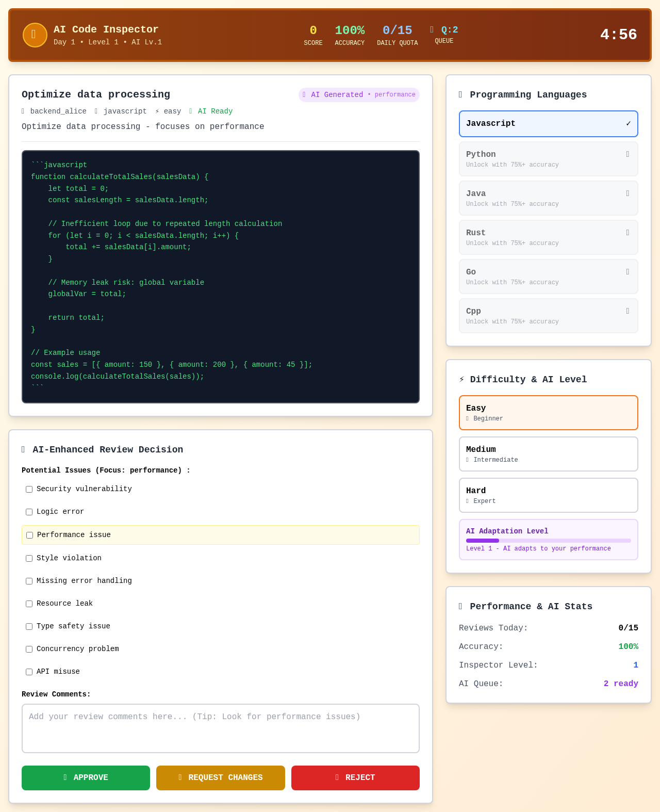The width and height of the screenshot is (660, 812).
Task: Click the AI Adaptation Level progress bar
Action: 548,541
